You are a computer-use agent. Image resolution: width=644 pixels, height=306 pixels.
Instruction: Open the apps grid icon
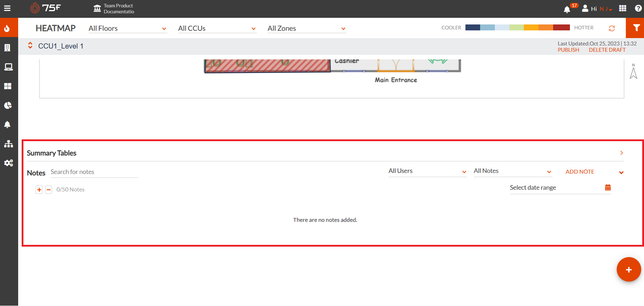coord(623,8)
